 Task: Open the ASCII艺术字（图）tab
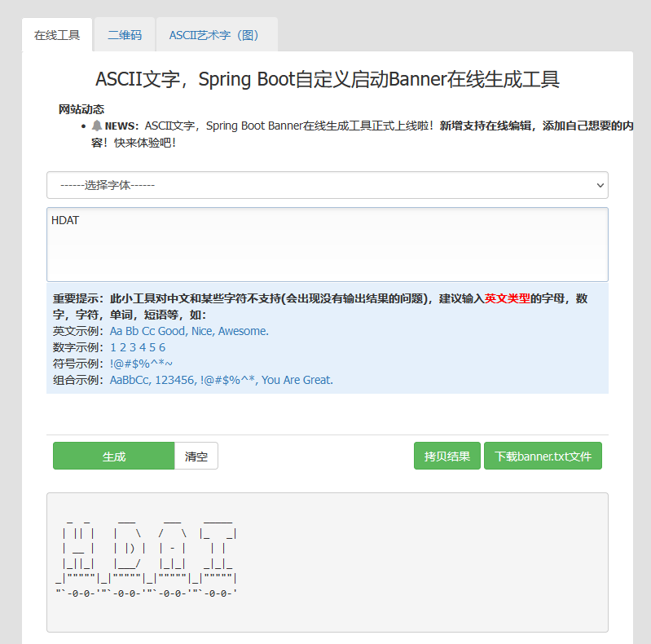tap(217, 35)
